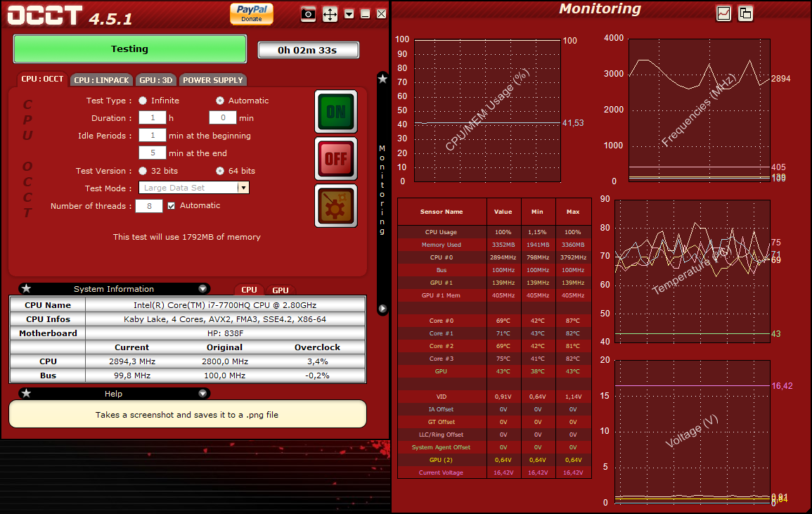Select the Infinite test type
Image resolution: width=812 pixels, height=514 pixels.
coord(143,101)
